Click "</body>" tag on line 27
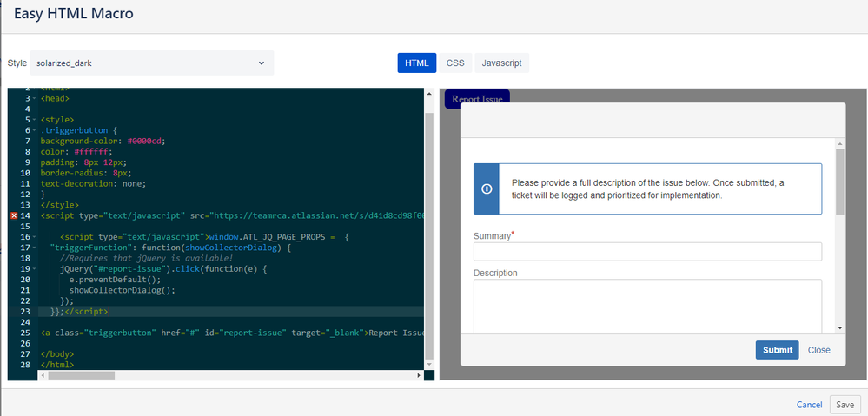Viewport: 868px width, 416px height. pos(57,354)
